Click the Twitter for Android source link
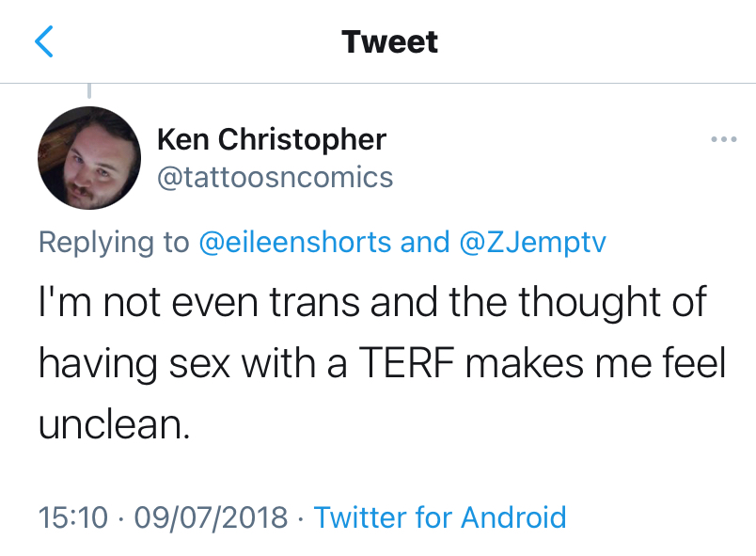The width and height of the screenshot is (756, 556). pos(439,516)
